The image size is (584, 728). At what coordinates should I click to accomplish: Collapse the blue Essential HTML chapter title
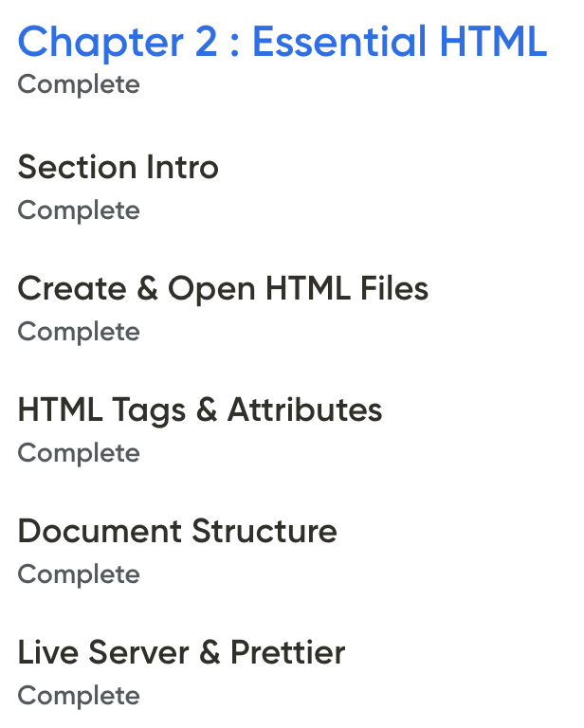[283, 42]
